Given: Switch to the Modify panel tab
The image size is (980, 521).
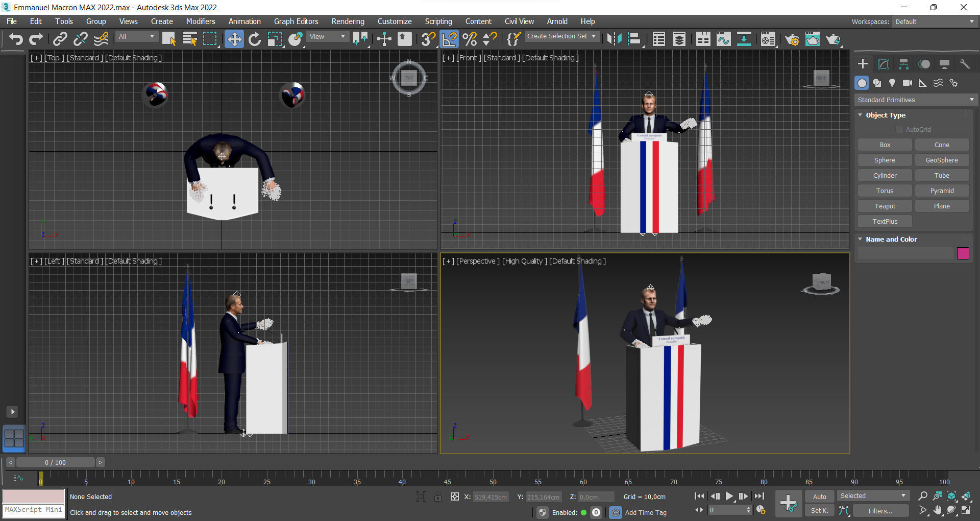Looking at the screenshot, I should pos(883,64).
